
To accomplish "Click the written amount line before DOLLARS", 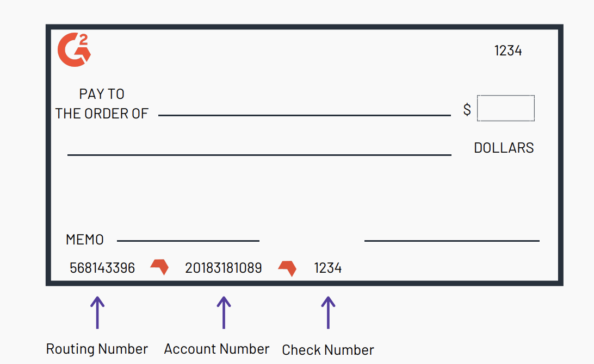I will pyautogui.click(x=259, y=155).
